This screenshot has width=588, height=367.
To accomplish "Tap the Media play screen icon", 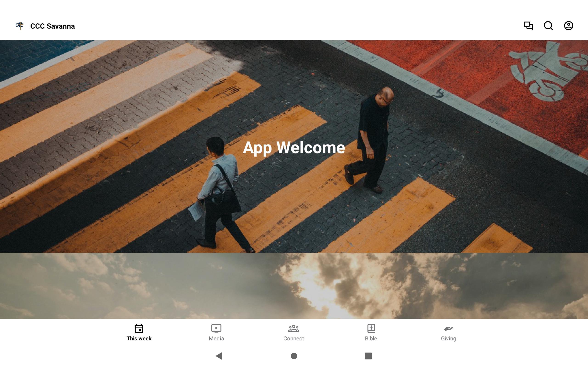I will [216, 328].
